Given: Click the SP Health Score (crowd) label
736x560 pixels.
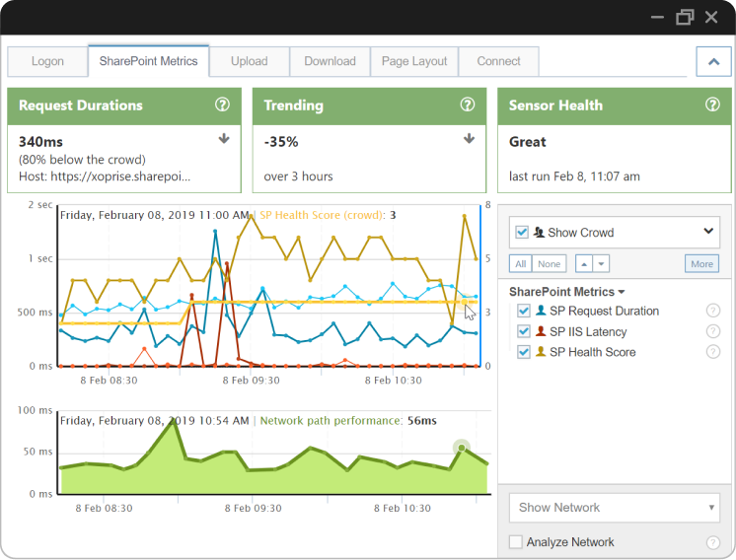Looking at the screenshot, I should 321,215.
